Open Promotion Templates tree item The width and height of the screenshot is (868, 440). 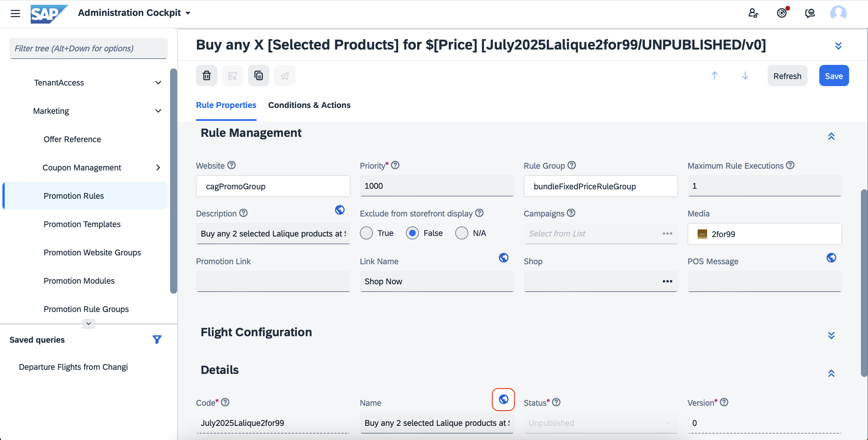click(82, 224)
